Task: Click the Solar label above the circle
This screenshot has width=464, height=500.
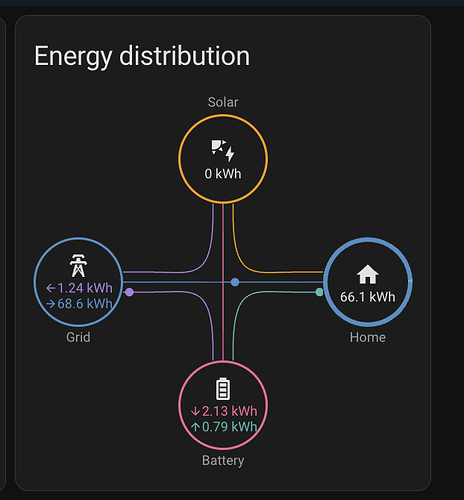Action: (x=223, y=102)
